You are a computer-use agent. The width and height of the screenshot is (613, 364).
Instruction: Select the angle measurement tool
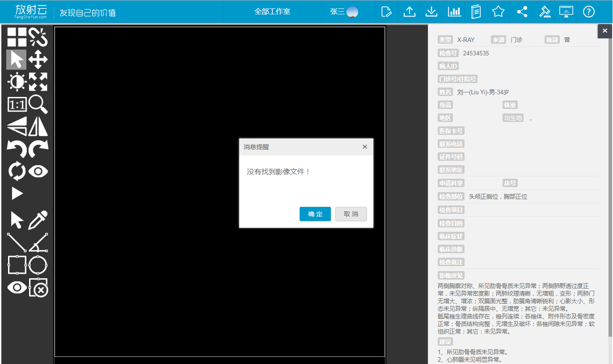[x=38, y=243]
